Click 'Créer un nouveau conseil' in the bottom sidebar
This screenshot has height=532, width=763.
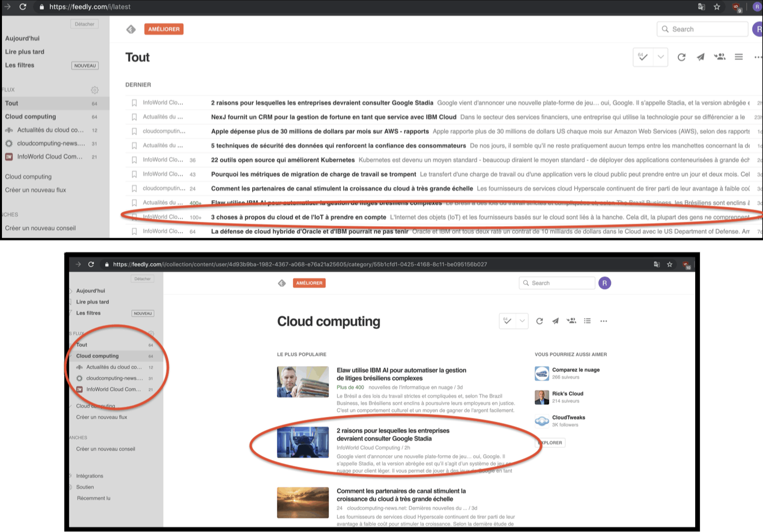tap(106, 449)
